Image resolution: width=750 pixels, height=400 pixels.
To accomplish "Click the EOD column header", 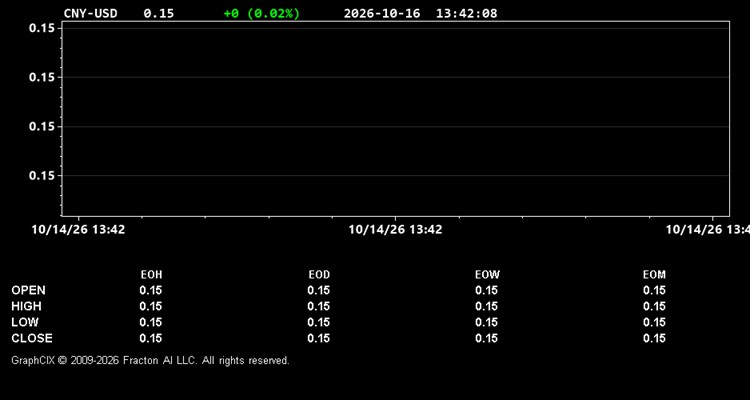I will click(319, 275).
